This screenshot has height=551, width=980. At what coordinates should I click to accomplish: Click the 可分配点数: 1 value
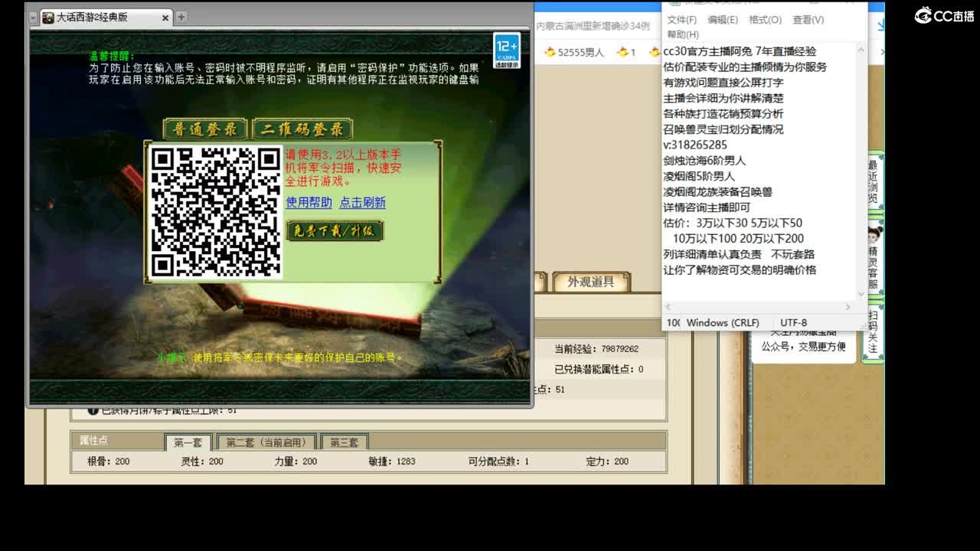(498, 461)
